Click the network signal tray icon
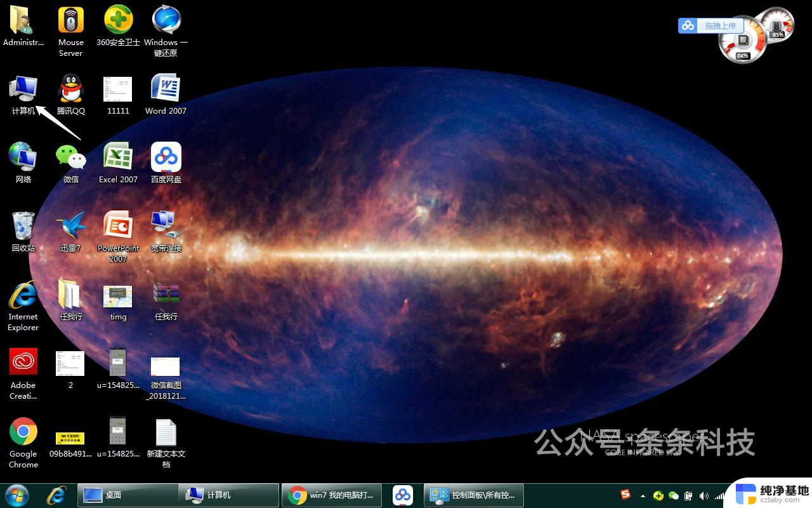 coord(719,495)
